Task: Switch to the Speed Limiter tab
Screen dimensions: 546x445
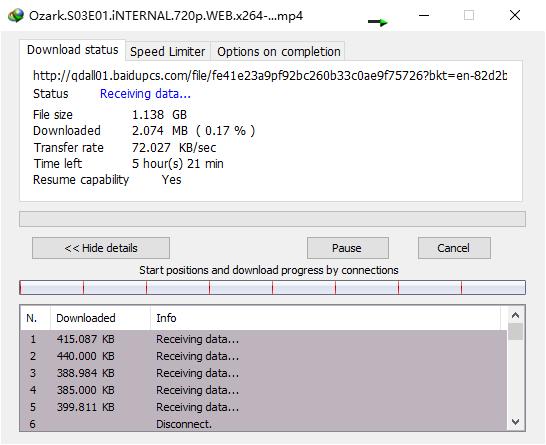Action: tap(167, 52)
